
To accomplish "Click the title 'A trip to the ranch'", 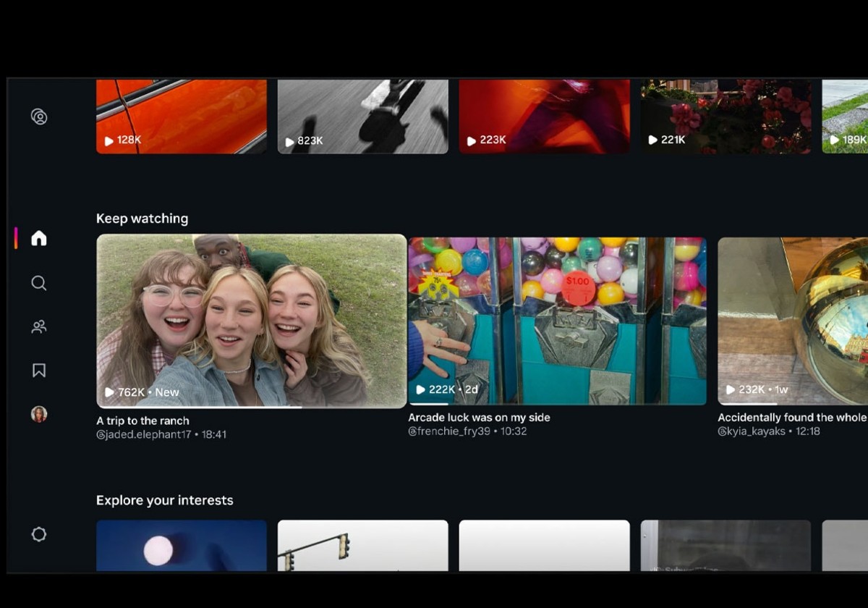I will 142,421.
